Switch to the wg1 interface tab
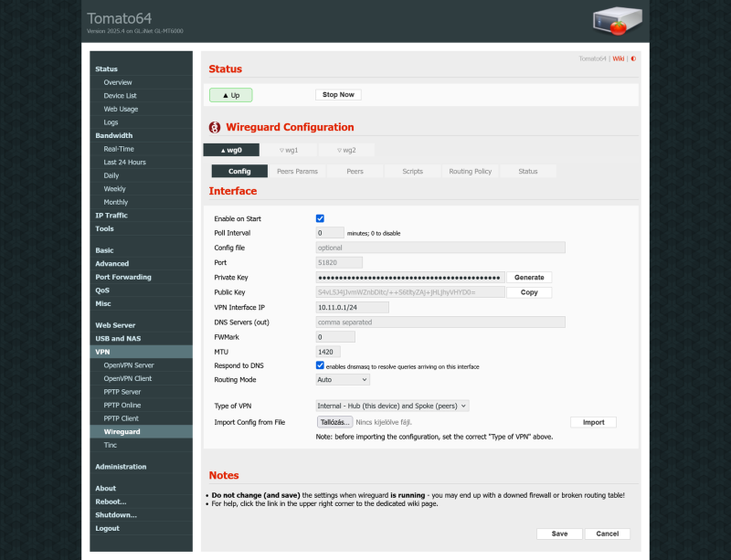731x560 pixels. point(289,150)
